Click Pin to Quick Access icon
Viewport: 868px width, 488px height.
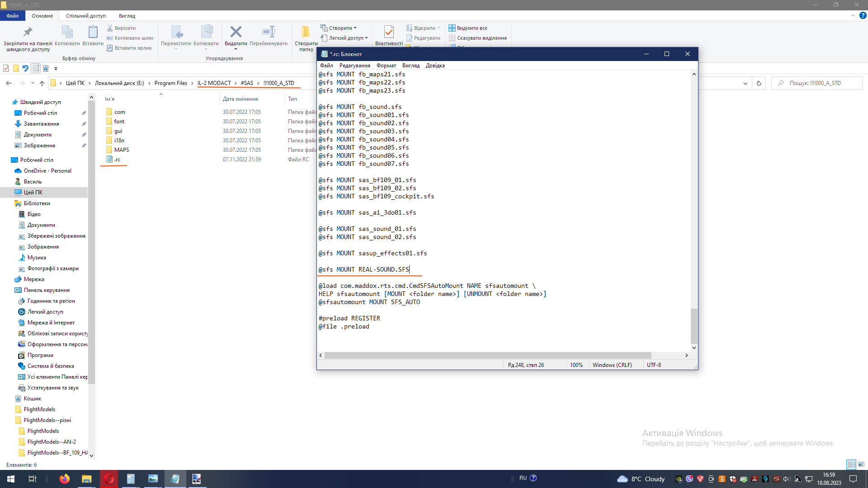point(28,32)
